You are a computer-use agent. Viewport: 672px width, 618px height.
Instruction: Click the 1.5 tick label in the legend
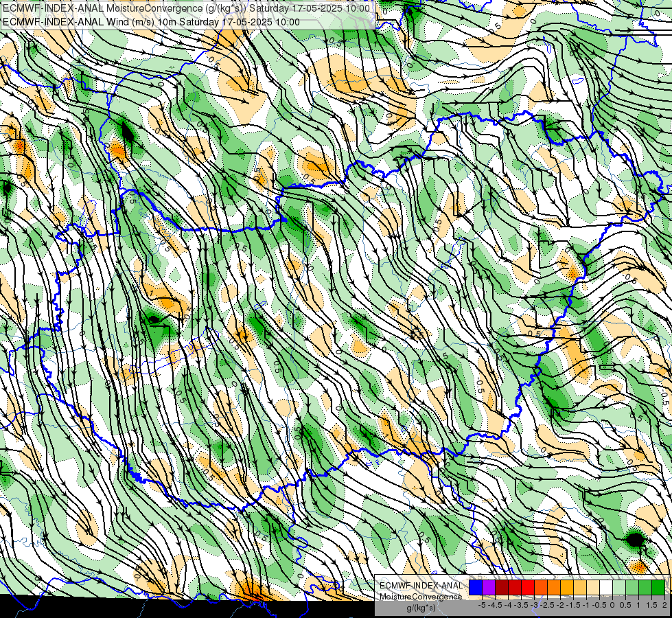coord(652,605)
